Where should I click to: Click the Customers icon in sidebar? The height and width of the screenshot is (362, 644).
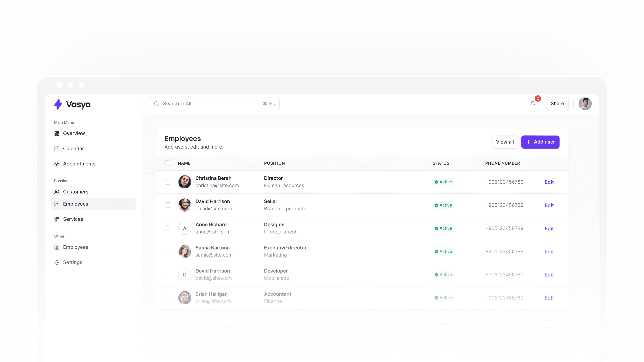click(57, 191)
